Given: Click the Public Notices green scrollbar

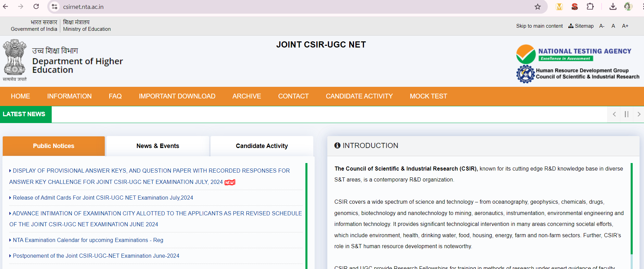Looking at the screenshot, I should tap(306, 216).
